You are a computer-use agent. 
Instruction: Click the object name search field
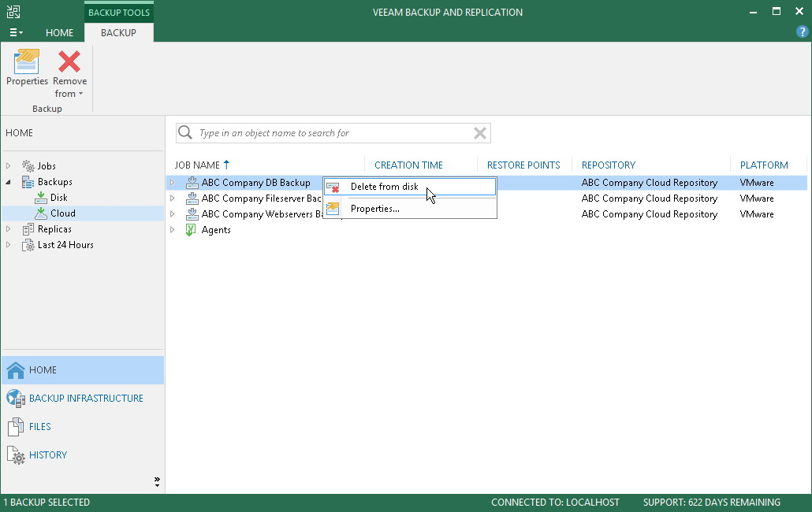pyautogui.click(x=331, y=133)
